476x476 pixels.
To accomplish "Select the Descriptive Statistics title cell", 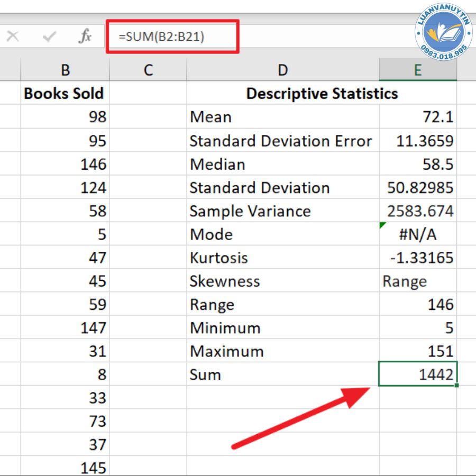I will [x=322, y=94].
